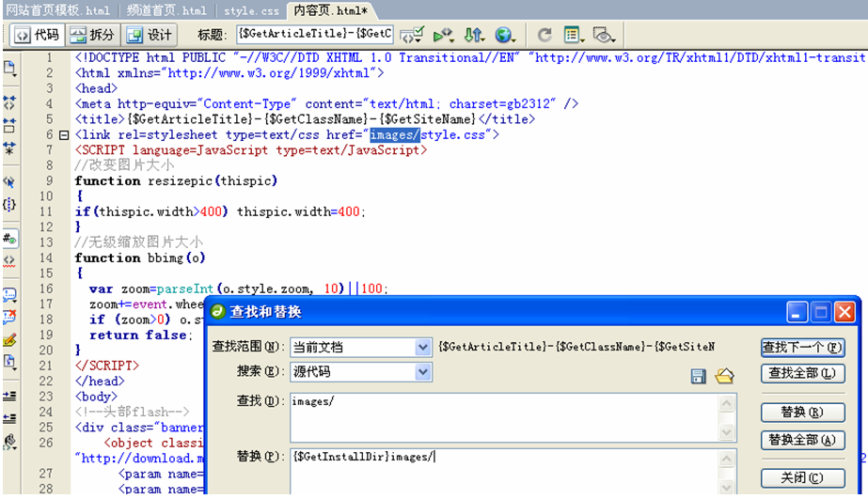The width and height of the screenshot is (868, 499).
Task: Click the down scroll arrow in 查找 box
Action: coord(726,431)
